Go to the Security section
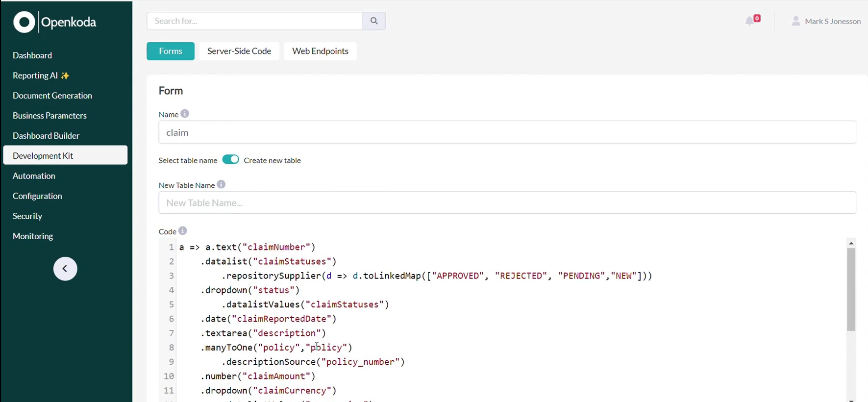The width and height of the screenshot is (868, 402). pyautogui.click(x=27, y=216)
